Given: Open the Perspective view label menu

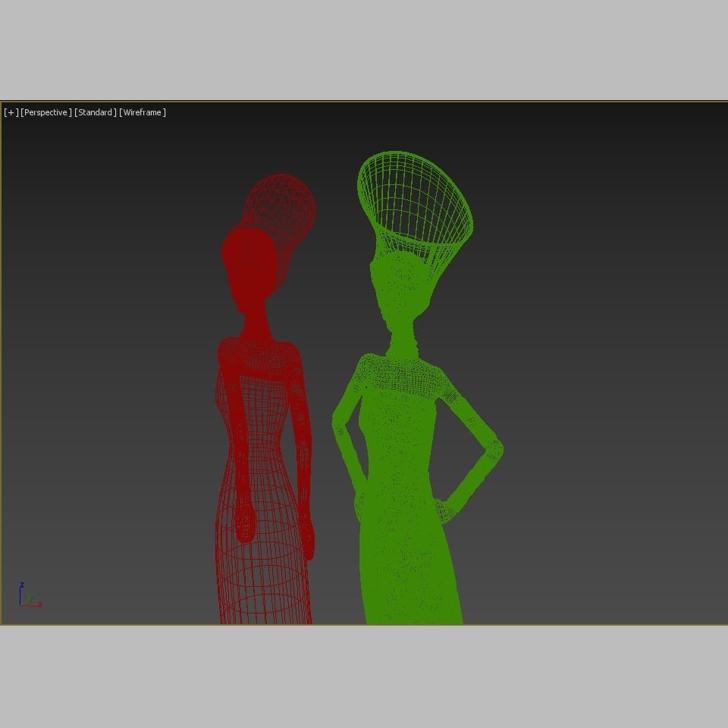Looking at the screenshot, I should pos(46,112).
